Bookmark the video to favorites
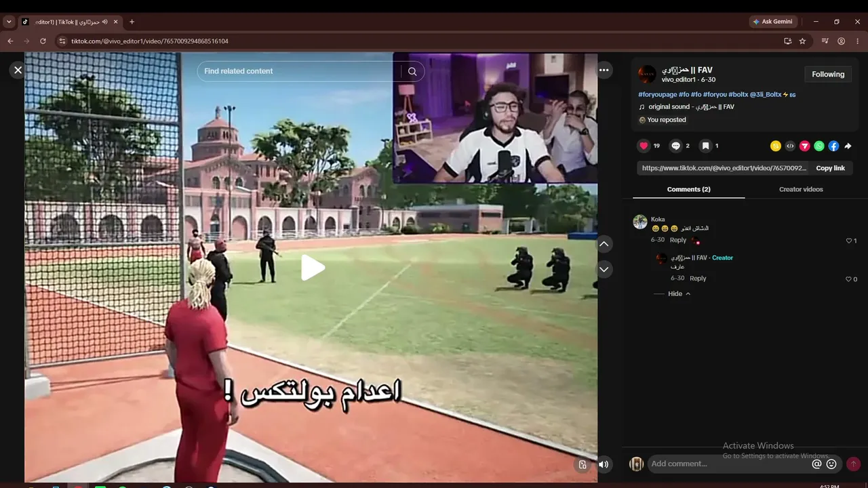Screen dimensions: 868x488 705,146
